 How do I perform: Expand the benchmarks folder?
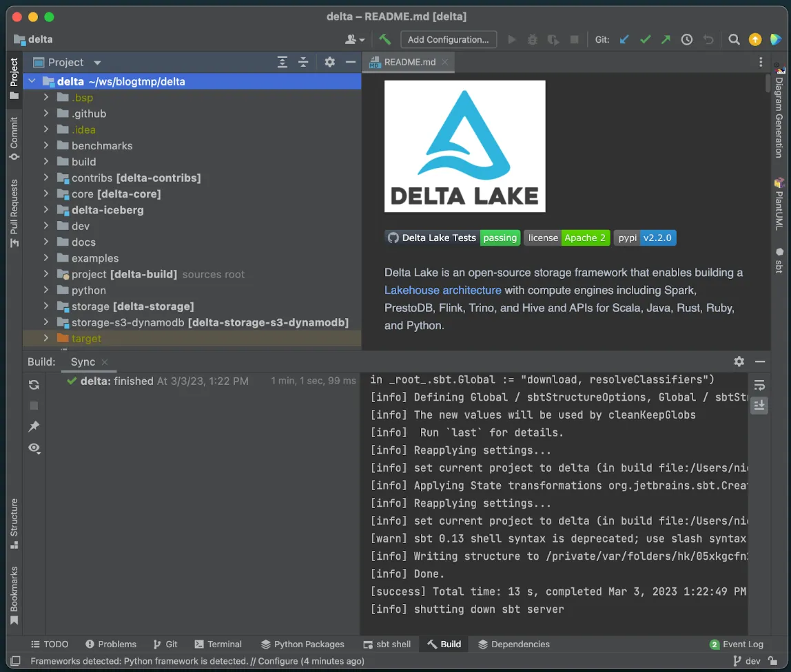[x=46, y=145]
